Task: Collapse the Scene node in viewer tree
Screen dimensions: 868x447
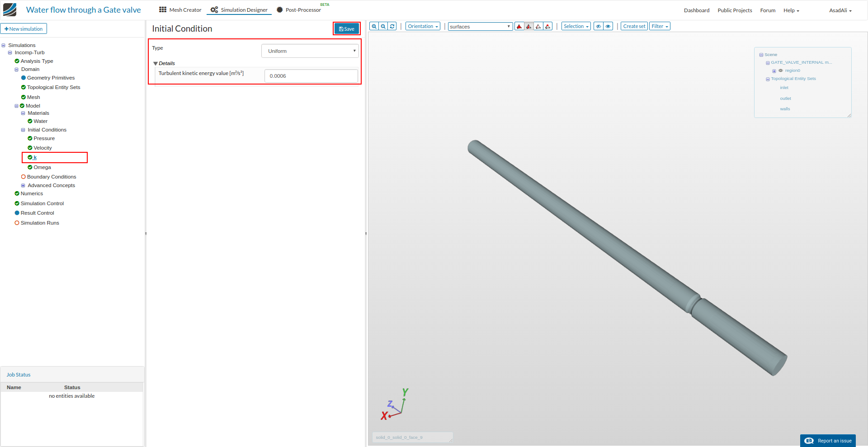Action: tap(761, 55)
